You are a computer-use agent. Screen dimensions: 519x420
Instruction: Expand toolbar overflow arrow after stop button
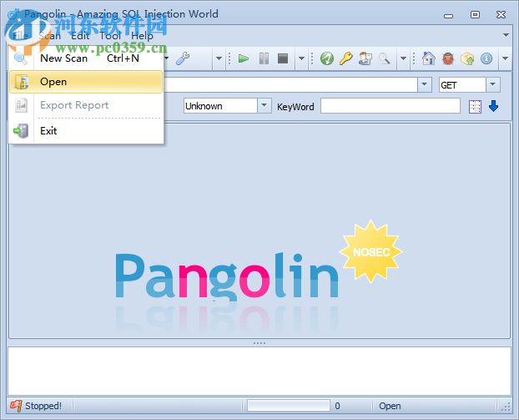(301, 58)
